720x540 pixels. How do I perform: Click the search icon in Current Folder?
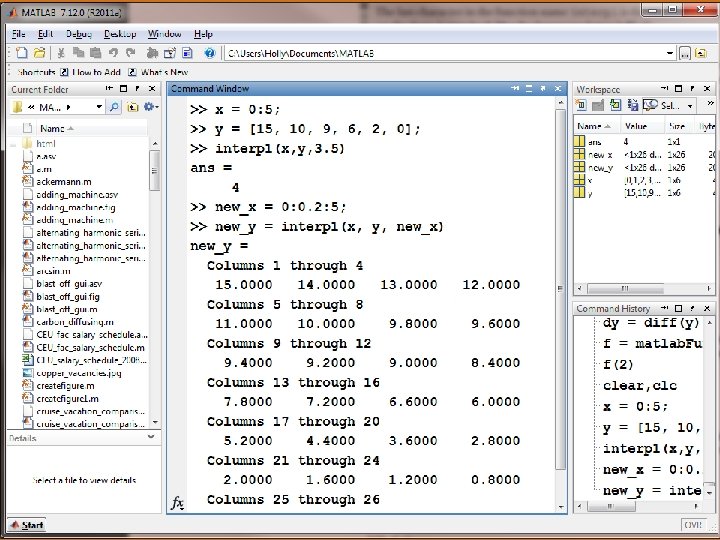click(x=115, y=106)
